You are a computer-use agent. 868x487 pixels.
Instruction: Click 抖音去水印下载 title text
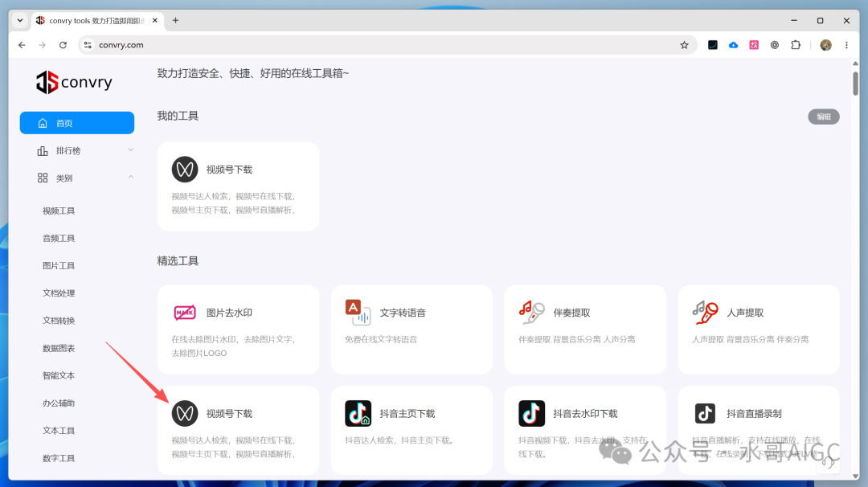585,413
